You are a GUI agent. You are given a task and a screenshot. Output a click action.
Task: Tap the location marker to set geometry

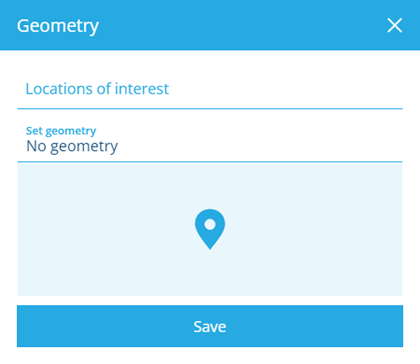(x=210, y=229)
